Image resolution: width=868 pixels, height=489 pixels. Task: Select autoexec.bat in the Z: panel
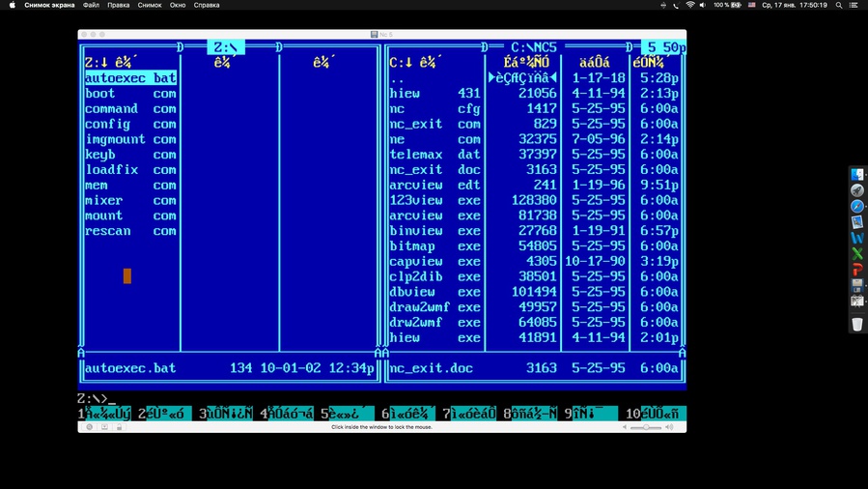130,78
